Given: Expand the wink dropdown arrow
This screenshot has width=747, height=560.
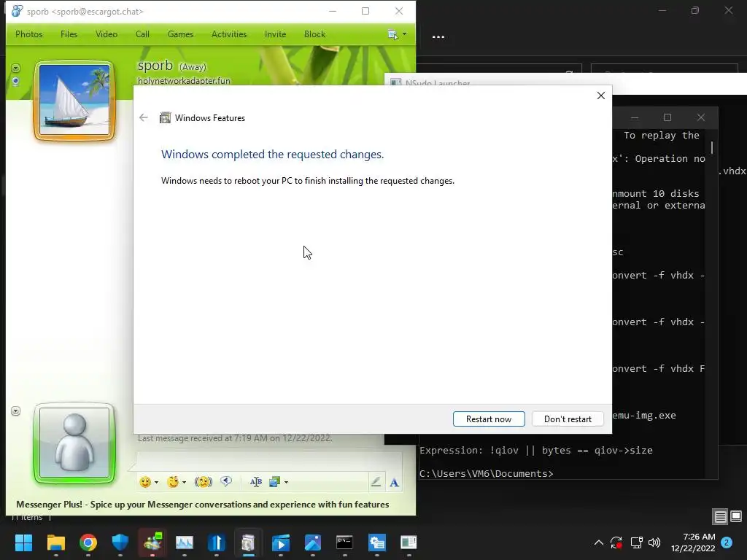Looking at the screenshot, I should 185,483.
